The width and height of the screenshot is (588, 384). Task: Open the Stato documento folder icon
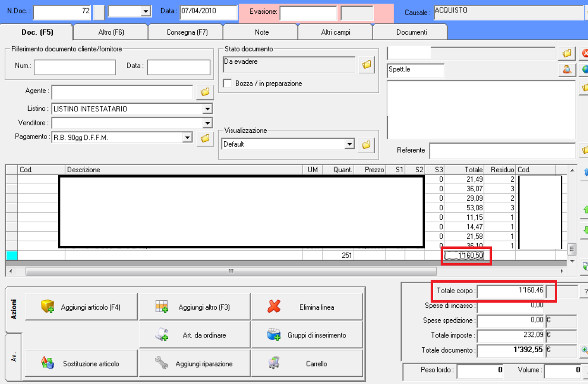[366, 65]
